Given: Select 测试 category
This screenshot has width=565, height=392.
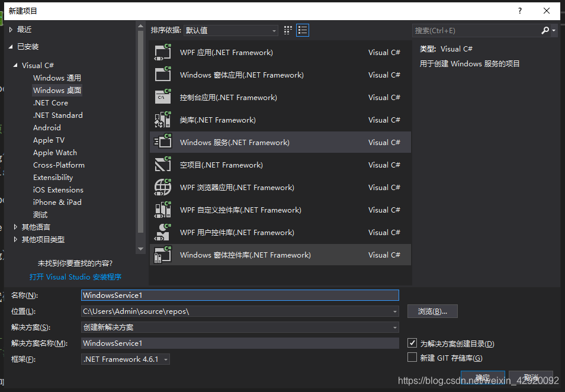Looking at the screenshot, I should 40,215.
